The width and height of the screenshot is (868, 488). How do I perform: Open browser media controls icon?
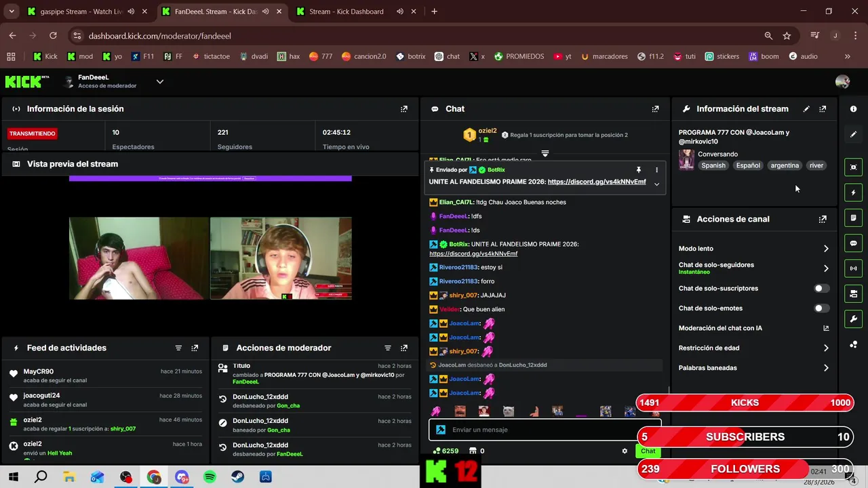pyautogui.click(x=814, y=36)
